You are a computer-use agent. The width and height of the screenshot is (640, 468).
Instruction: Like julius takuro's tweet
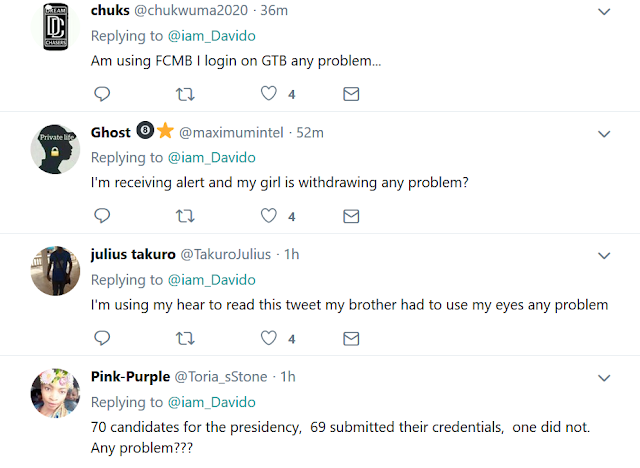(269, 339)
